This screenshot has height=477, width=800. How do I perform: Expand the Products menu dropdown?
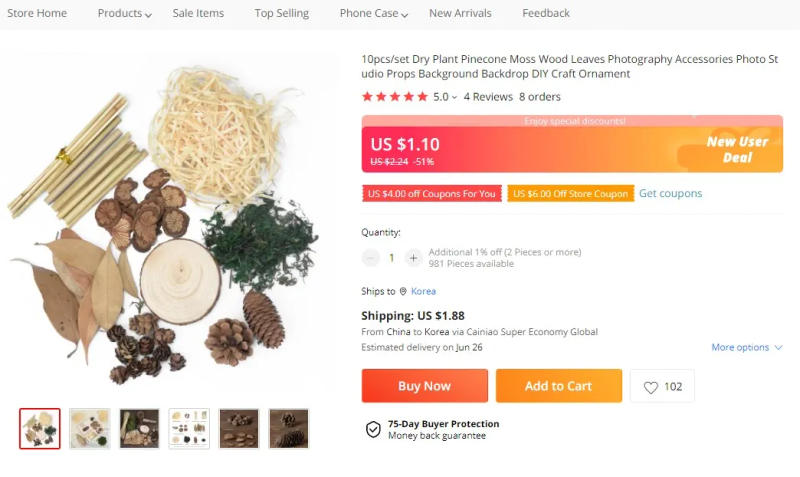pos(148,15)
